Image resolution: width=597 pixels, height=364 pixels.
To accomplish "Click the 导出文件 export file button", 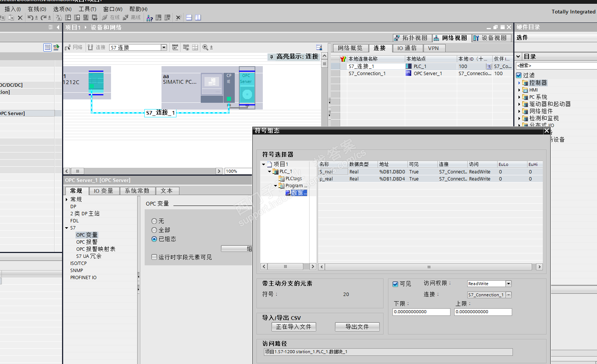I will point(357,327).
